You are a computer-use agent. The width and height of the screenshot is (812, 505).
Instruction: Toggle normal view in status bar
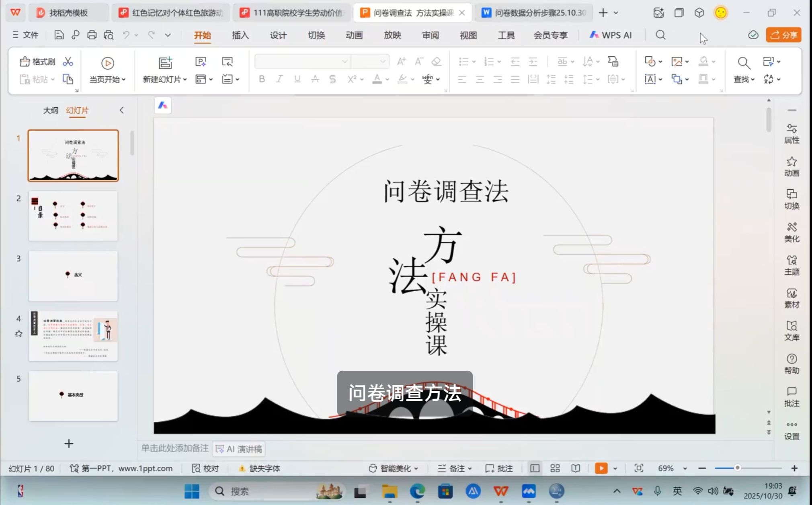[x=535, y=468]
